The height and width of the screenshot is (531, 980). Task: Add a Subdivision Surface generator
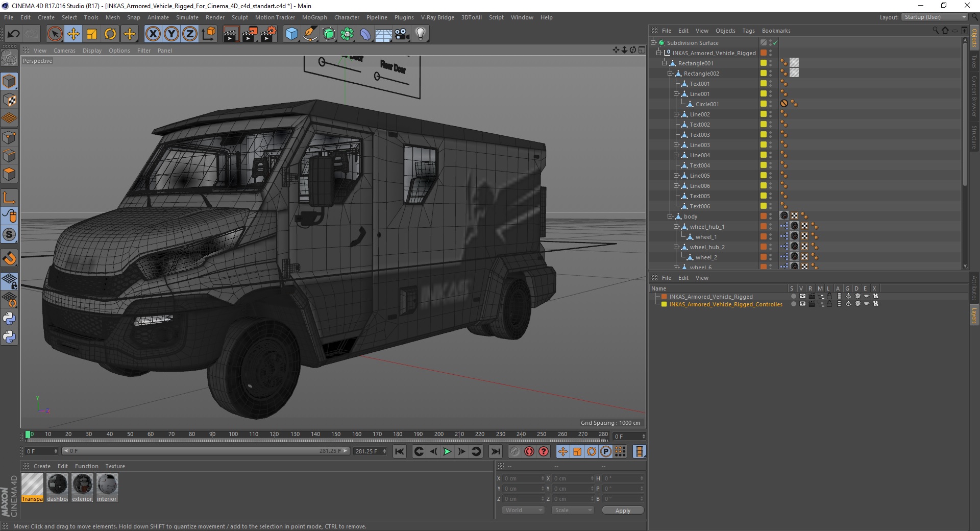329,34
